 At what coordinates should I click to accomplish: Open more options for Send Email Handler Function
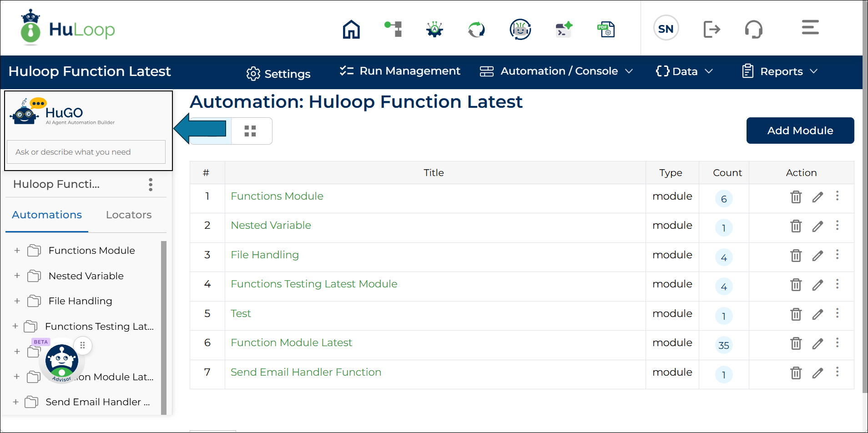coord(837,372)
